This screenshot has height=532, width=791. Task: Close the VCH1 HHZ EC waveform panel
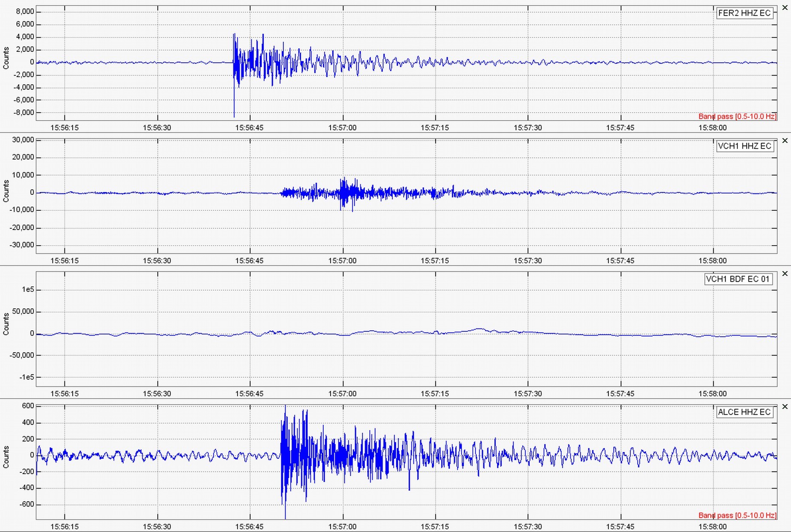785,140
